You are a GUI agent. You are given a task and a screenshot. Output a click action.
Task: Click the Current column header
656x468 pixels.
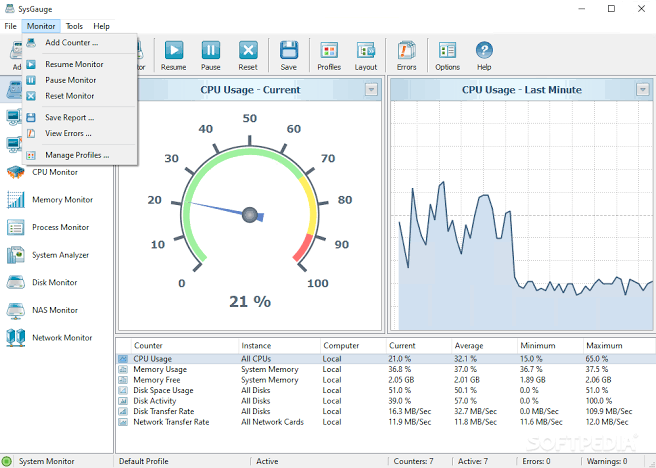click(419, 345)
